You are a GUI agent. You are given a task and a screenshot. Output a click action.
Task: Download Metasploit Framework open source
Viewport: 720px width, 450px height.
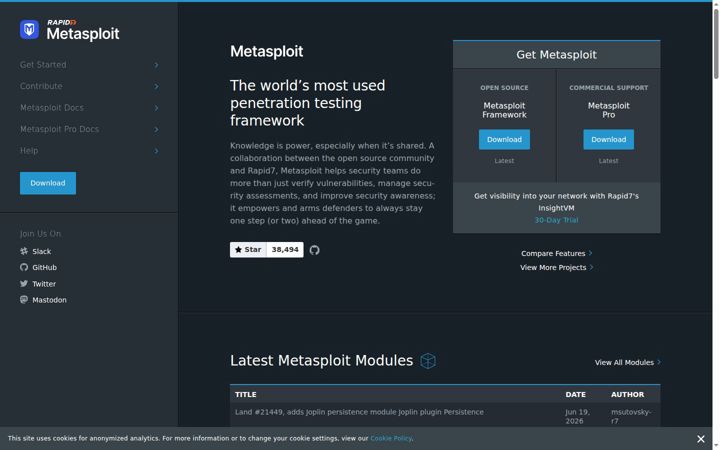(x=504, y=140)
